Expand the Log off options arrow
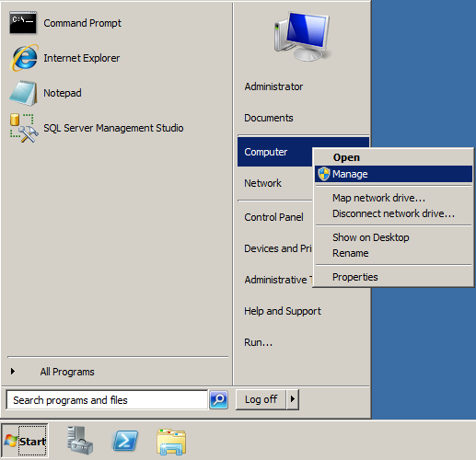Screen dimensions: 476x460 (293, 399)
